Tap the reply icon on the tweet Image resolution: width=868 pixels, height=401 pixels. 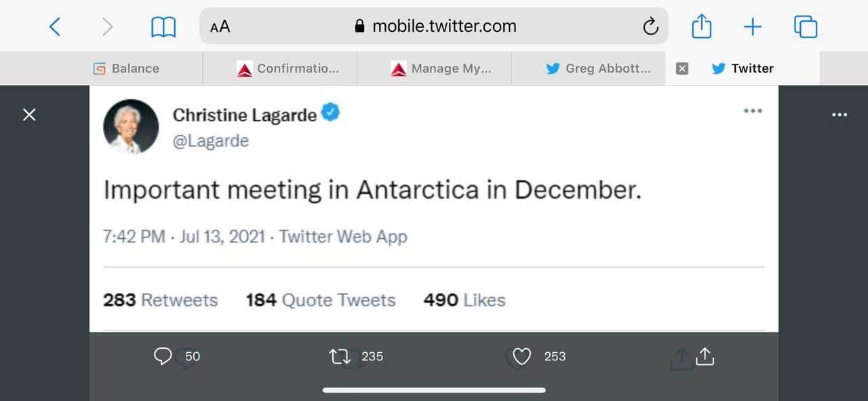pyautogui.click(x=163, y=356)
